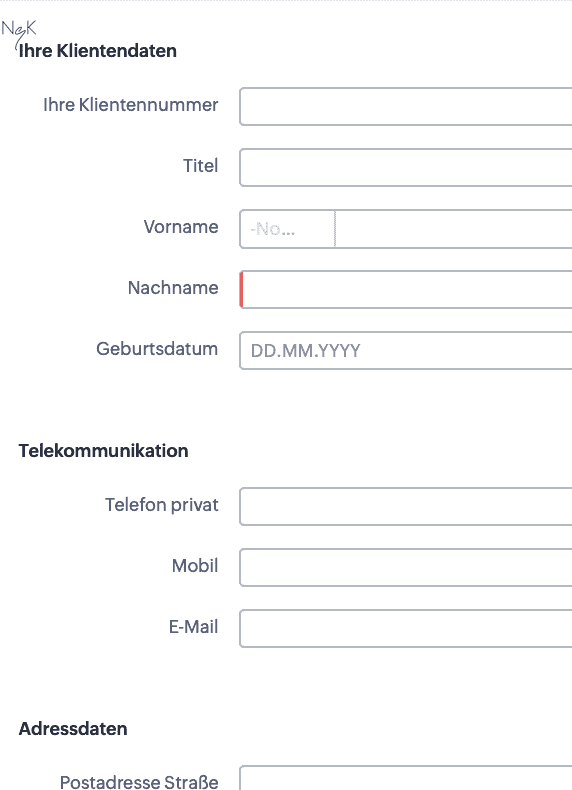Click the Vorname text input
Image resolution: width=572 pixels, height=790 pixels.
(x=454, y=229)
